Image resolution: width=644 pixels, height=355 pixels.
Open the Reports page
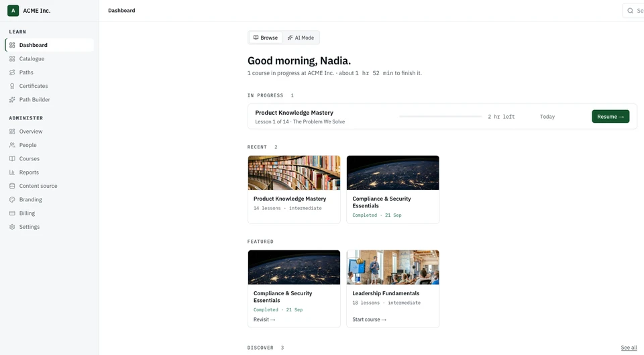coord(49,172)
